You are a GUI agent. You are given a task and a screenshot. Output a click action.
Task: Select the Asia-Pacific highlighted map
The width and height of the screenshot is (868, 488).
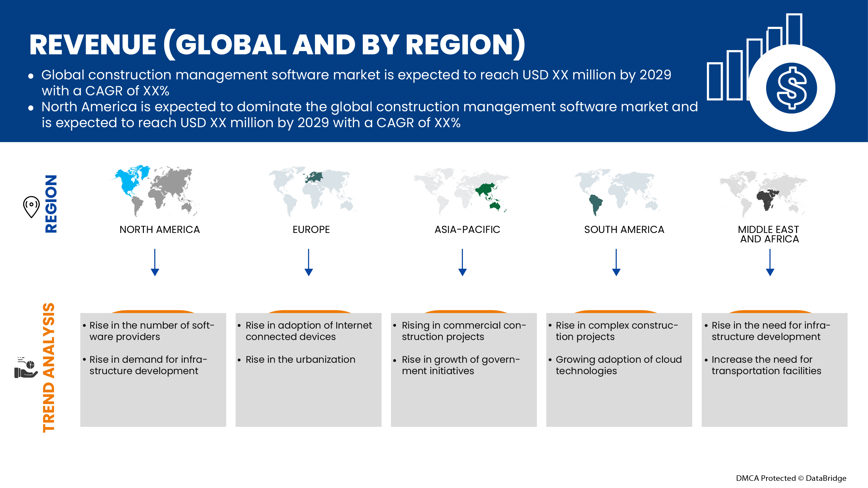pyautogui.click(x=461, y=191)
